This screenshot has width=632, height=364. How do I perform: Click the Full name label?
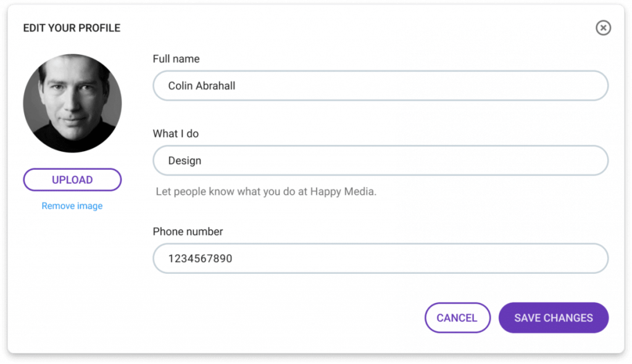[x=176, y=59]
